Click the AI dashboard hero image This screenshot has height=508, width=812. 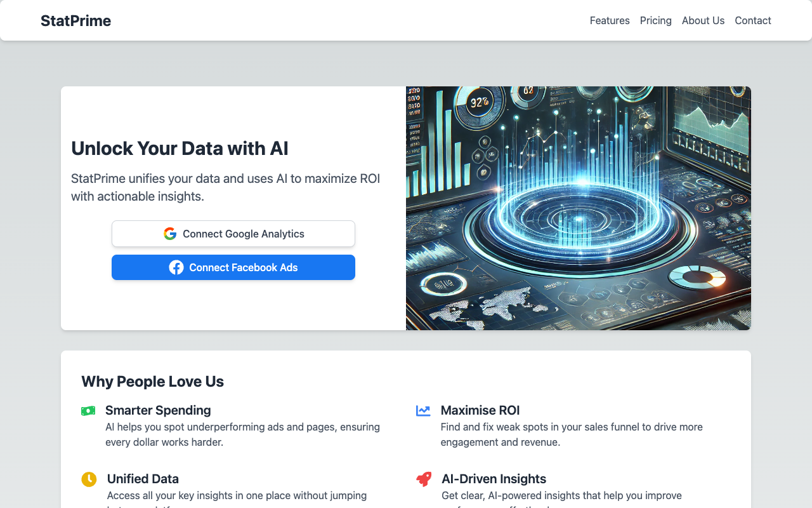[x=579, y=208]
